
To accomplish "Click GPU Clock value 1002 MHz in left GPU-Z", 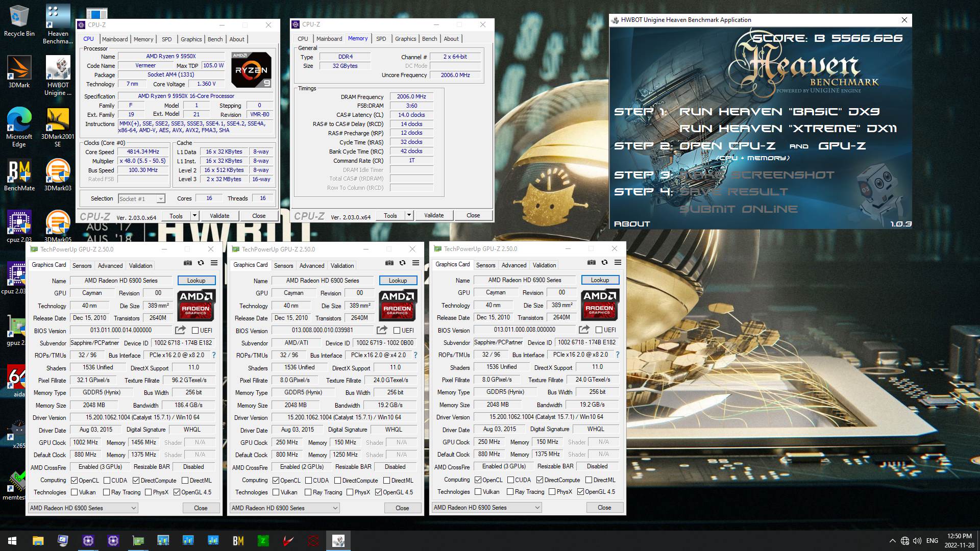I will click(85, 443).
